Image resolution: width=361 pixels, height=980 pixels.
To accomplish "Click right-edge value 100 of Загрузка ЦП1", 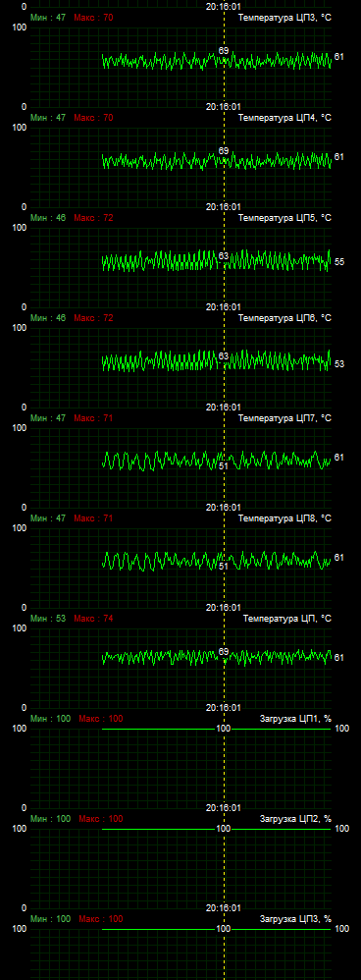I will click(x=341, y=728).
